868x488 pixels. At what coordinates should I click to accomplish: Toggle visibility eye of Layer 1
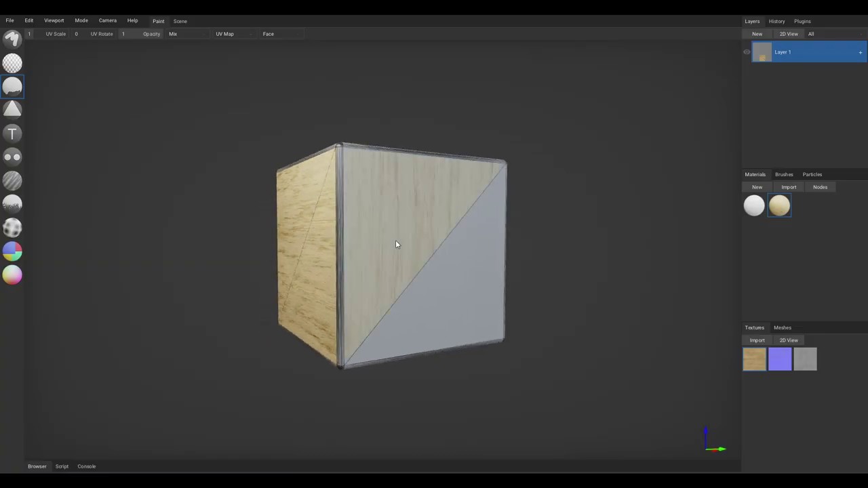pos(747,52)
